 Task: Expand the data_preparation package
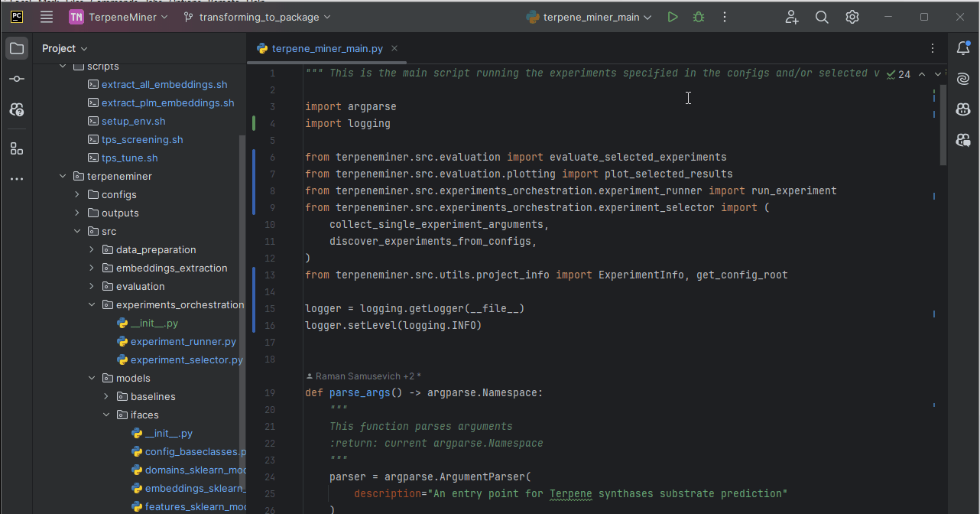click(92, 250)
